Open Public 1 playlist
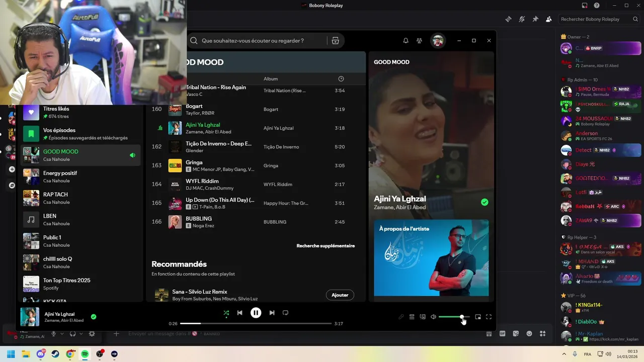 pyautogui.click(x=80, y=241)
